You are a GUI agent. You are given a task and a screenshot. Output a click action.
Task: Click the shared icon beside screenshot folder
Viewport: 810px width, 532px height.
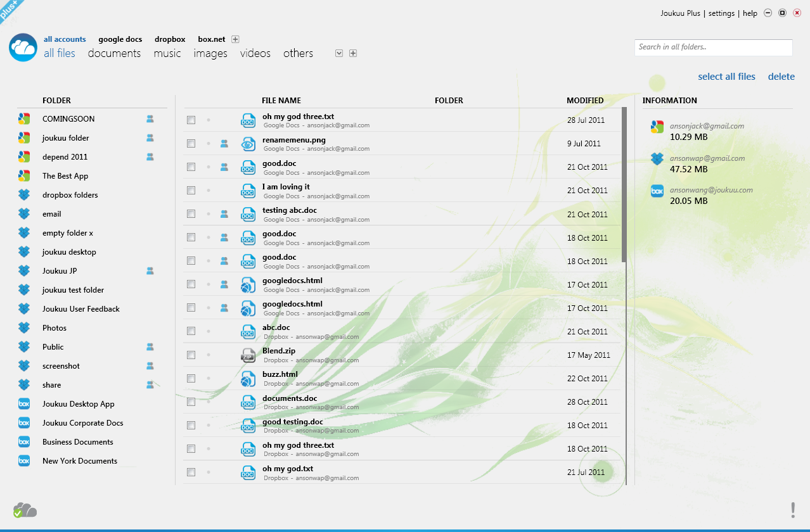(150, 365)
